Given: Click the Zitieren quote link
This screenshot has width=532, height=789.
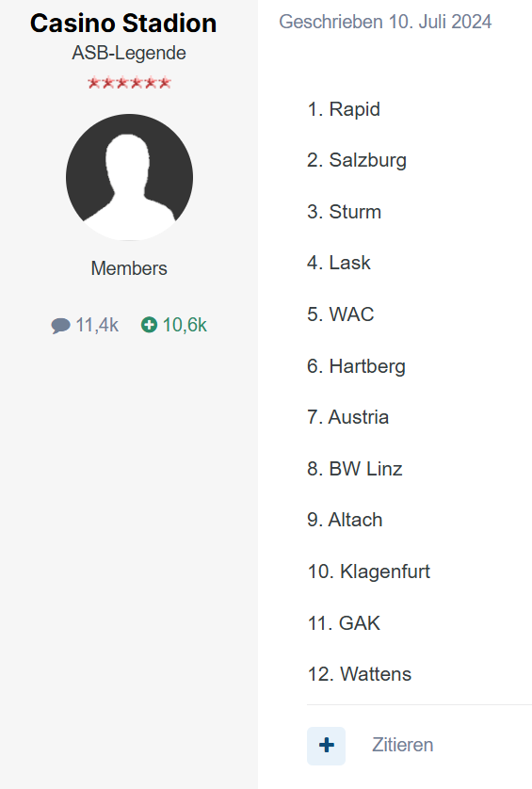Looking at the screenshot, I should [x=402, y=746].
